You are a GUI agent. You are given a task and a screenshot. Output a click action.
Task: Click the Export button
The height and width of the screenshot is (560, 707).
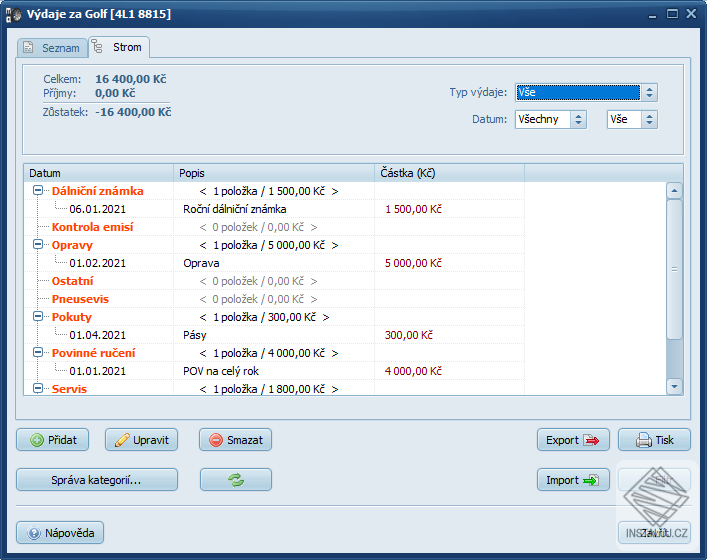pyautogui.click(x=573, y=440)
